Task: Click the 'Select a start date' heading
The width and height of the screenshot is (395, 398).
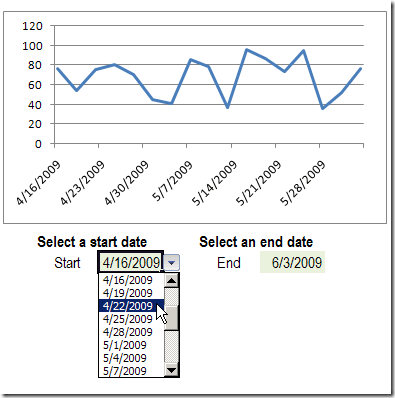Action: click(x=92, y=242)
